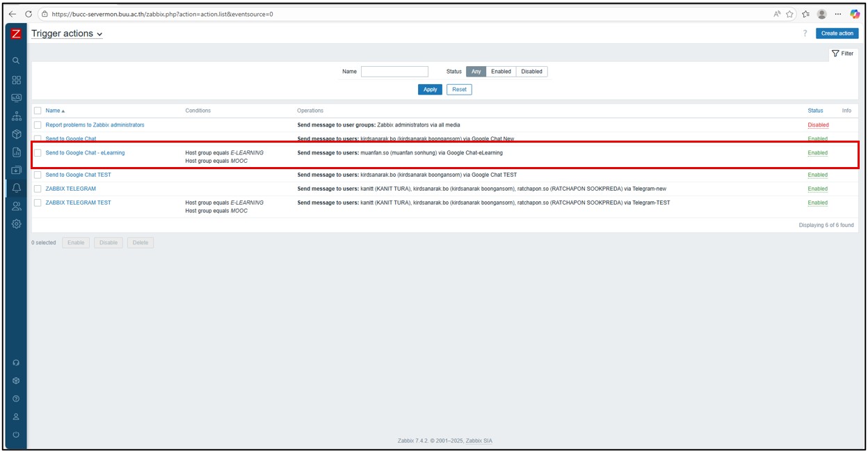Open the Services section icon
The width and height of the screenshot is (868, 451).
pyautogui.click(x=16, y=116)
